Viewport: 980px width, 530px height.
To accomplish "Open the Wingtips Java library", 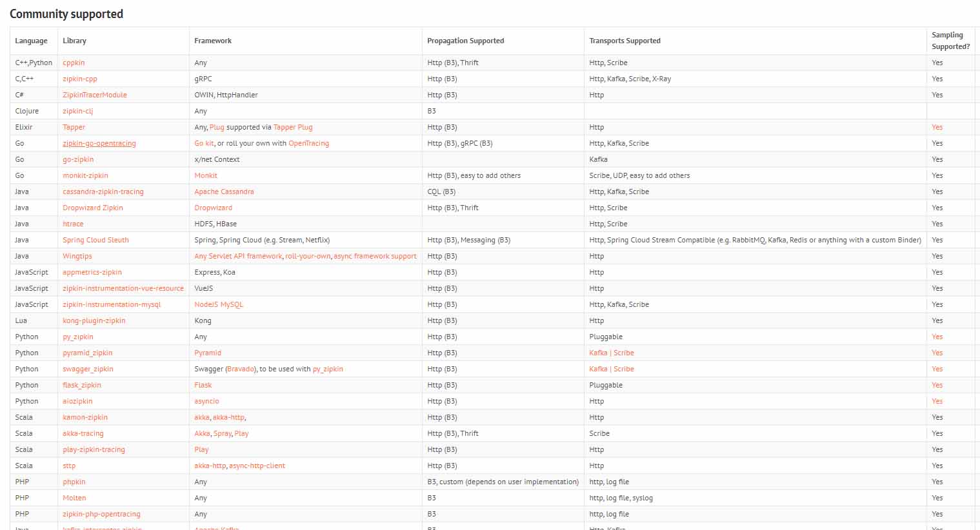I will pyautogui.click(x=77, y=256).
